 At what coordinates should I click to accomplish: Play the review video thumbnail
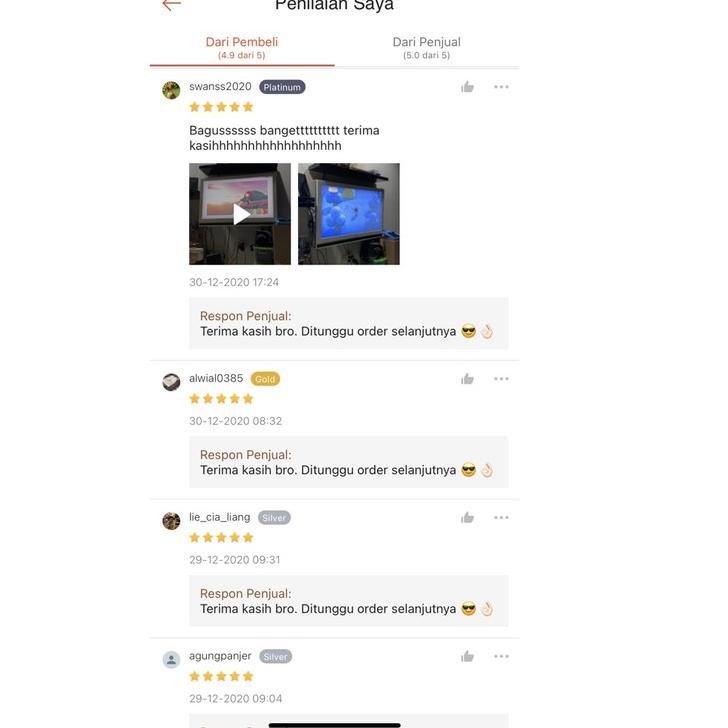[240, 214]
